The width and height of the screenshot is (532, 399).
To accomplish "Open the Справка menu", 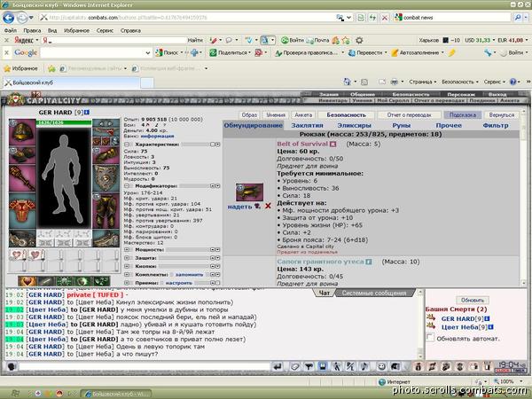I will click(x=130, y=30).
